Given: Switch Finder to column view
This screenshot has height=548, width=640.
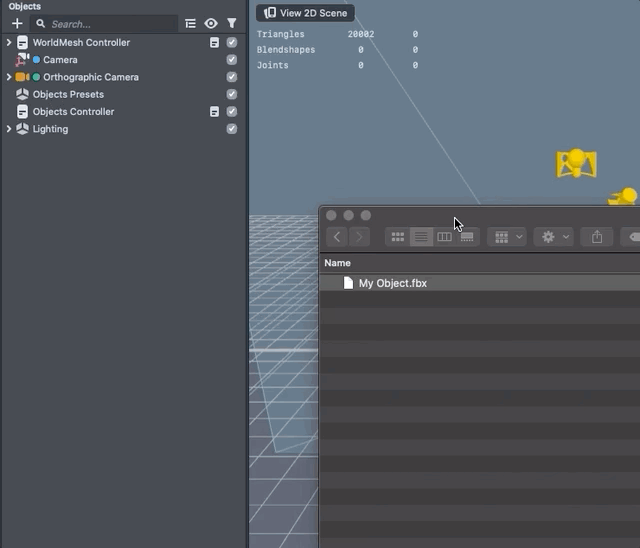Looking at the screenshot, I should click(x=444, y=237).
